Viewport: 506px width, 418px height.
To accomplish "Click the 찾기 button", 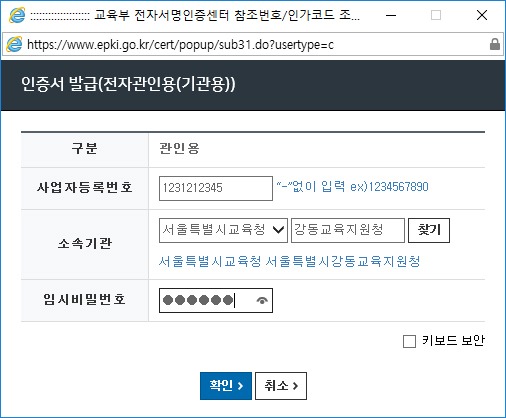I will click(429, 230).
